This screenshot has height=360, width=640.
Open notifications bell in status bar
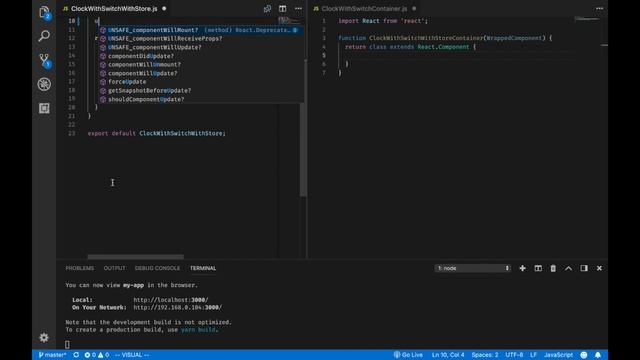pyautogui.click(x=598, y=355)
